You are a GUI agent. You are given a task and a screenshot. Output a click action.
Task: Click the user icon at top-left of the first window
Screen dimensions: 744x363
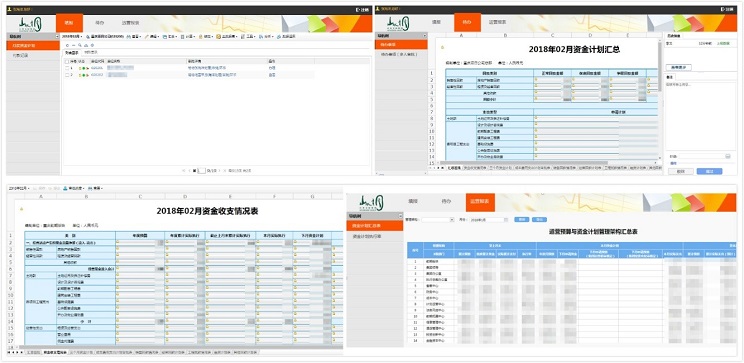pos(9,9)
